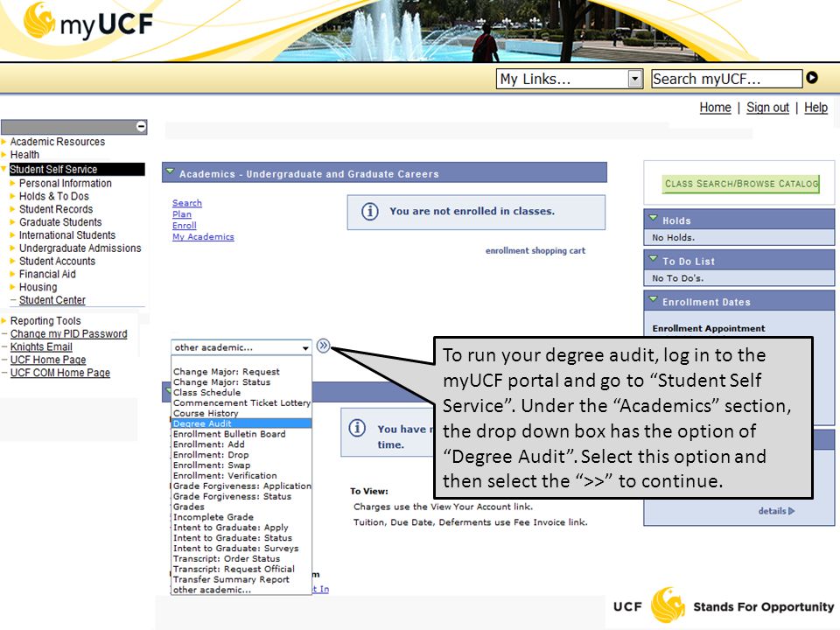The width and height of the screenshot is (840, 630).
Task: Click the Enroll link
Action: click(185, 226)
